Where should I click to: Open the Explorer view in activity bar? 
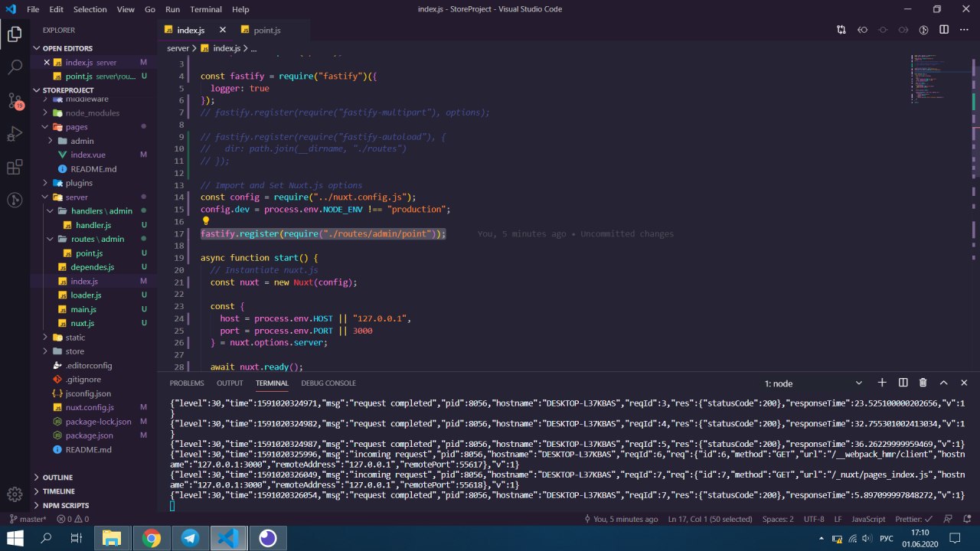(x=15, y=34)
